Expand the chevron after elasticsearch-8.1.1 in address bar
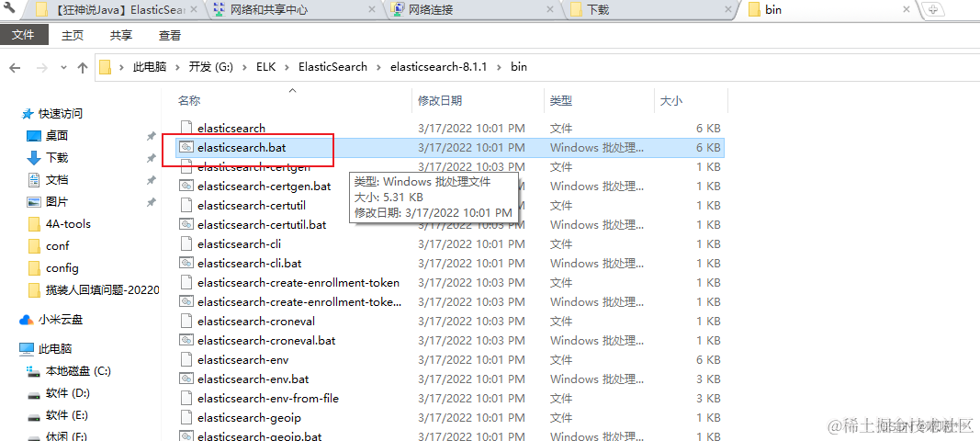 pos(500,67)
